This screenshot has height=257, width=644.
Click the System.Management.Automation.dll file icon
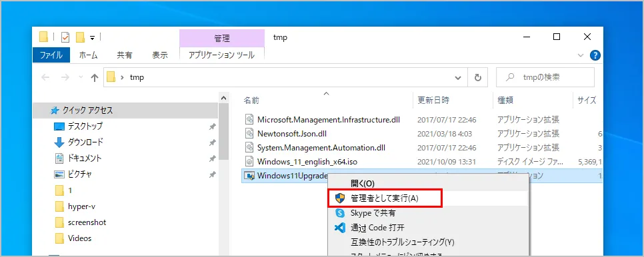click(249, 148)
